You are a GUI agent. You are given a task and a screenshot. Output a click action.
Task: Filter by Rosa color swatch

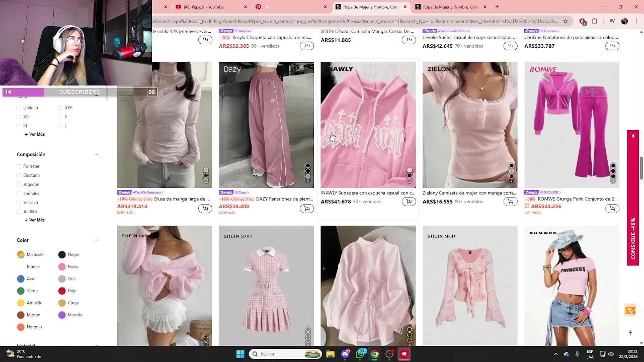click(62, 266)
